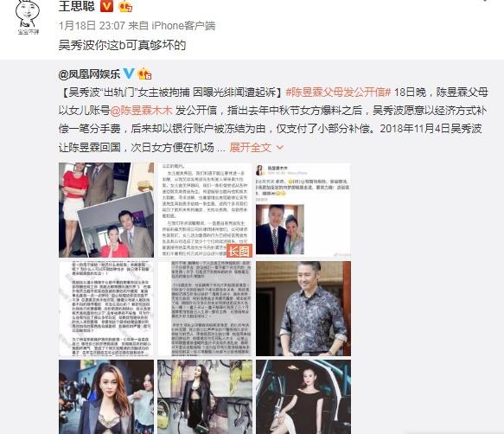Screen dimensions: 504x434
Task: Open the @陈昱霖木木 mention link
Action: [x=142, y=111]
